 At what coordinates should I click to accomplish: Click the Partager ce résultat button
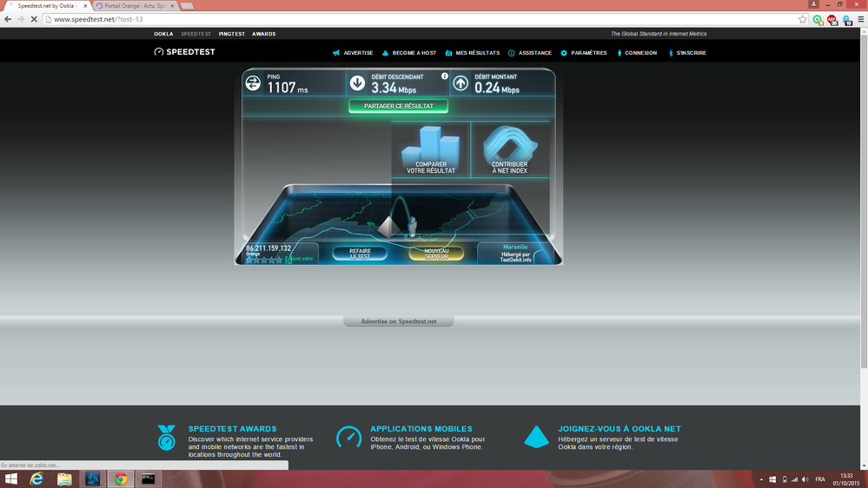coord(399,106)
